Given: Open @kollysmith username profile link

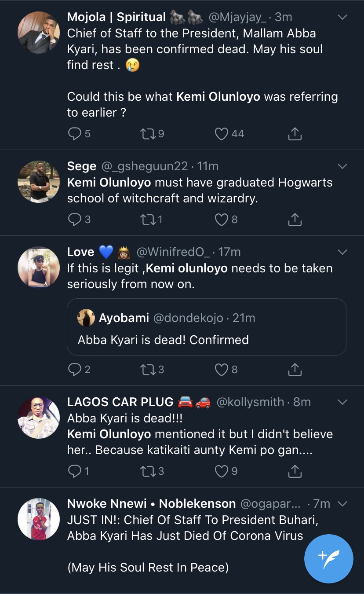Looking at the screenshot, I should 250,402.
